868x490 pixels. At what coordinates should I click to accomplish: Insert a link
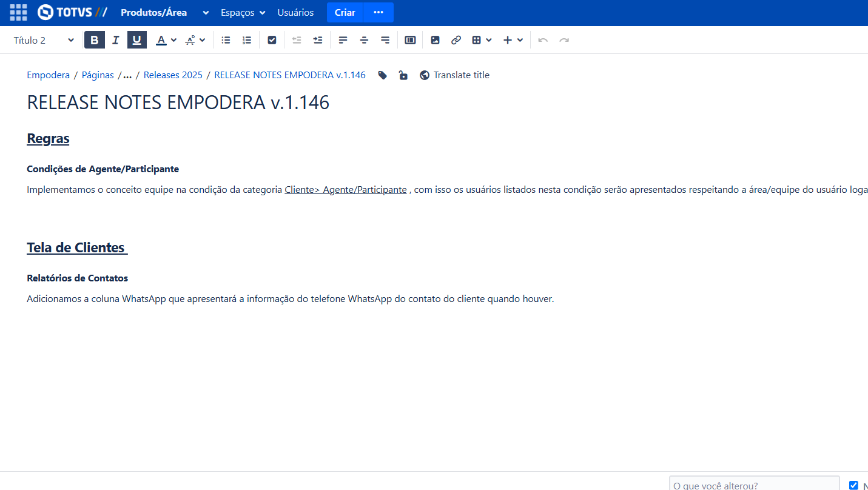pyautogui.click(x=456, y=40)
